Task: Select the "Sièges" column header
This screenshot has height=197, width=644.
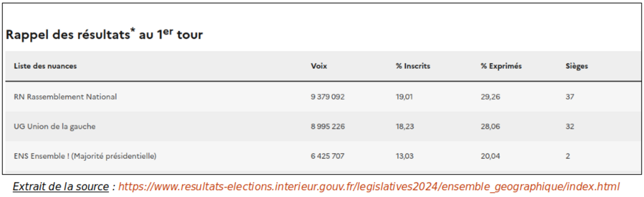Action: point(577,66)
